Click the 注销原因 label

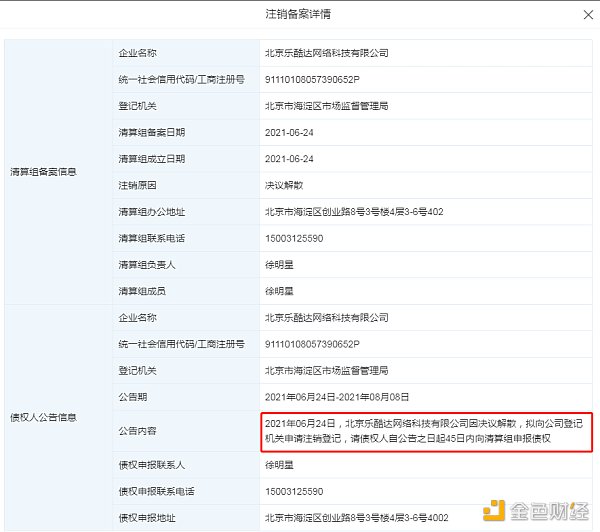point(137,185)
